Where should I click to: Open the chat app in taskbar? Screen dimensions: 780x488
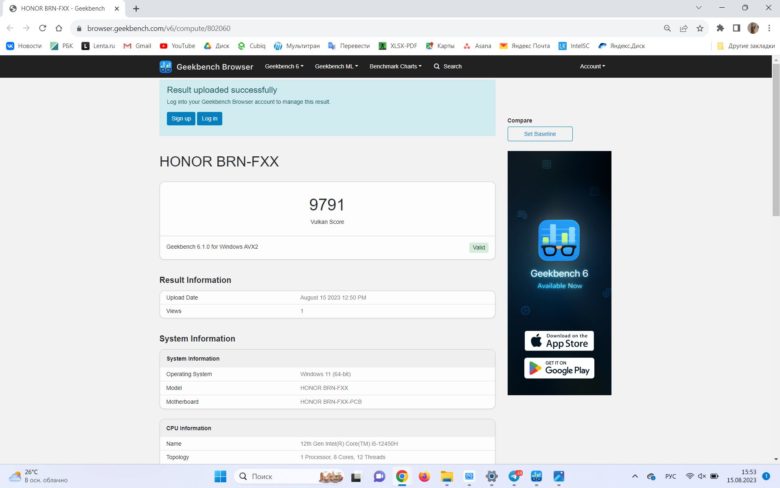380,477
